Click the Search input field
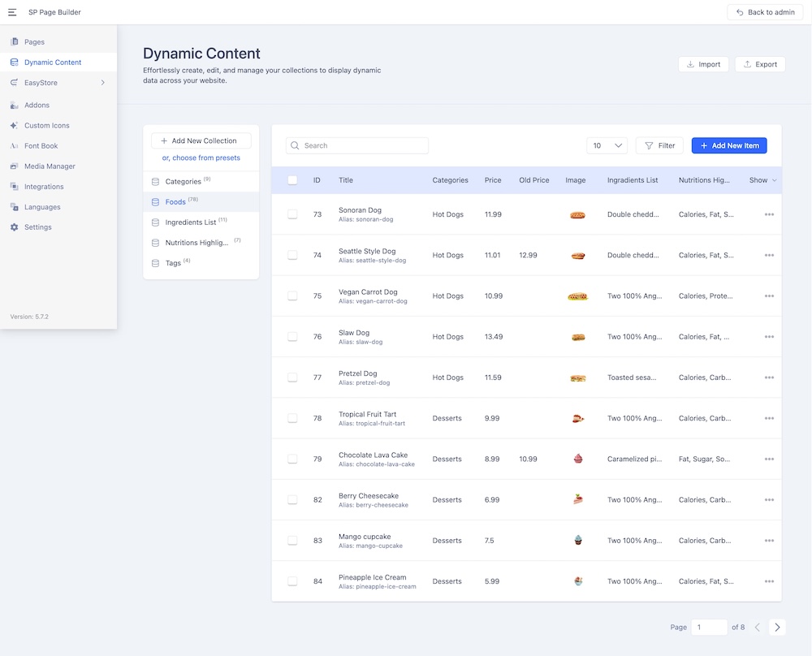 pos(363,145)
